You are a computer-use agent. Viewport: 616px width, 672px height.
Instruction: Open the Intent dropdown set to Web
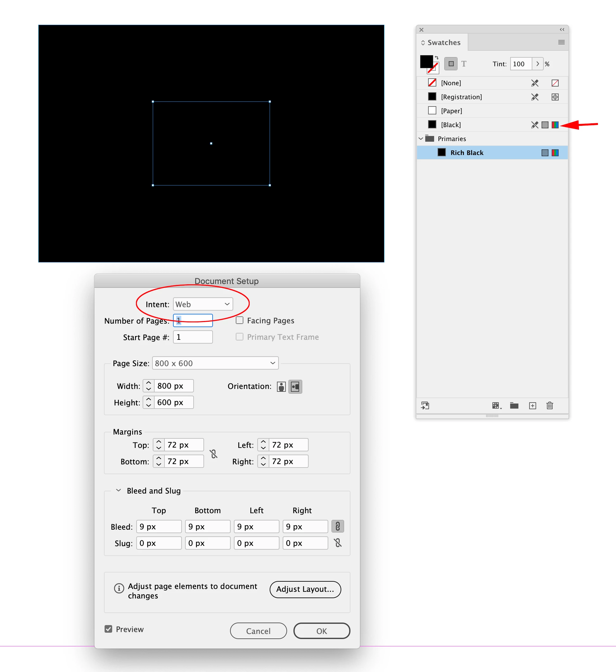pyautogui.click(x=203, y=304)
